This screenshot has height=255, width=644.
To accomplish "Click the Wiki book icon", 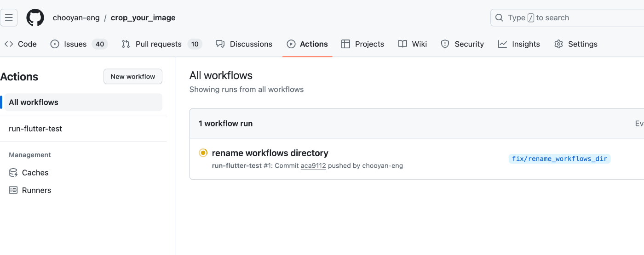I will (402, 44).
